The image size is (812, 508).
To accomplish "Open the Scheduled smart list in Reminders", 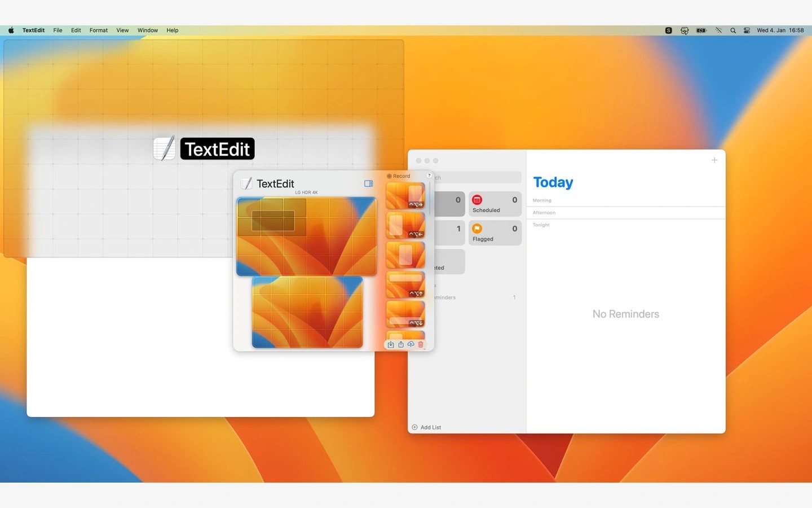I will coord(495,204).
